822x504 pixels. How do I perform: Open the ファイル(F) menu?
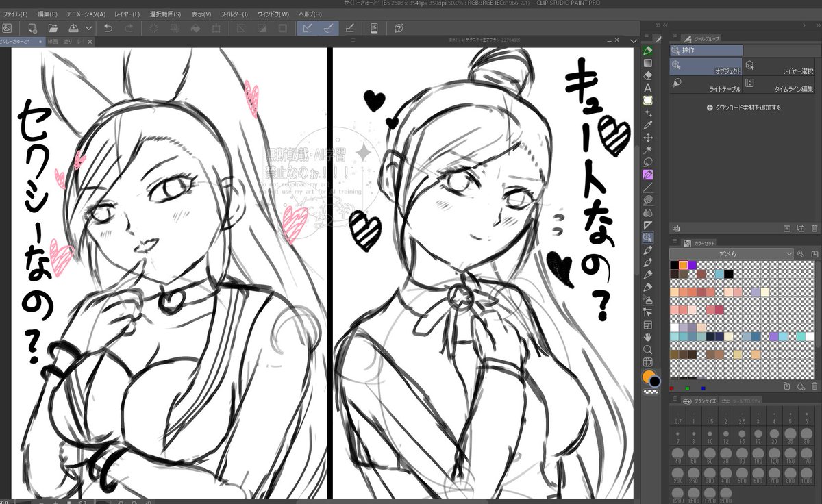click(15, 14)
